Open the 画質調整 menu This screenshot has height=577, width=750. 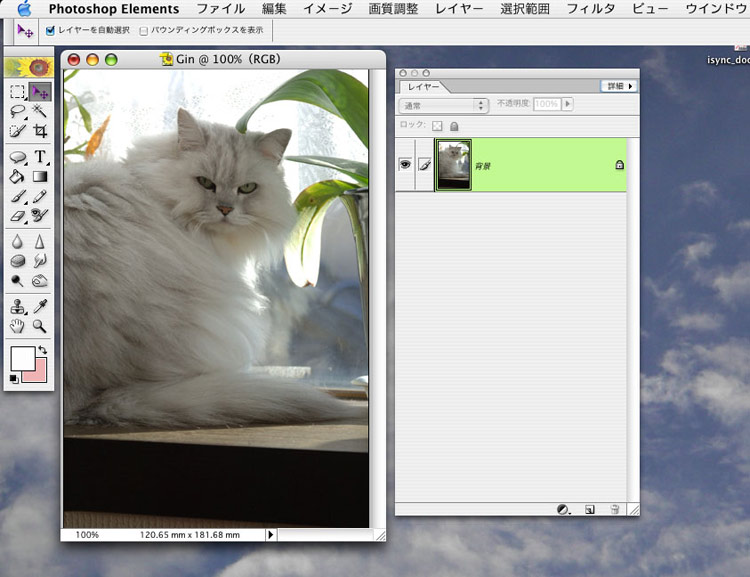(x=393, y=9)
